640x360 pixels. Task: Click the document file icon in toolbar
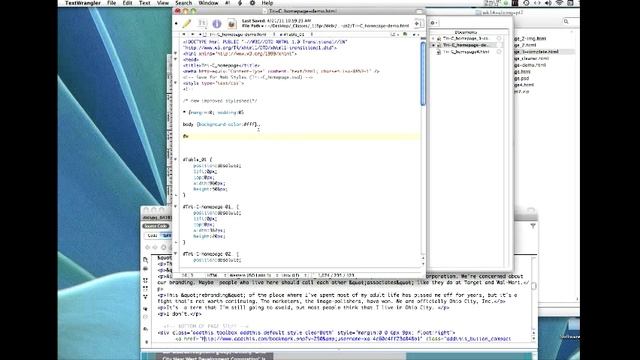(231, 24)
